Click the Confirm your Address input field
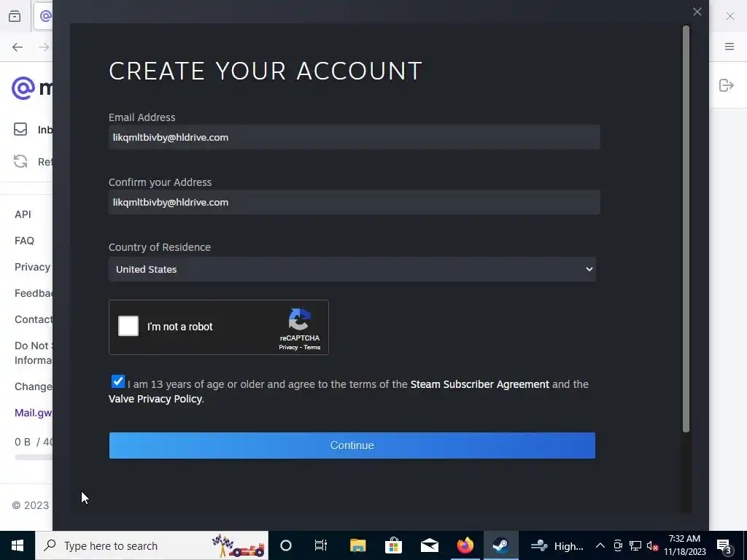747x560 pixels. tap(354, 202)
